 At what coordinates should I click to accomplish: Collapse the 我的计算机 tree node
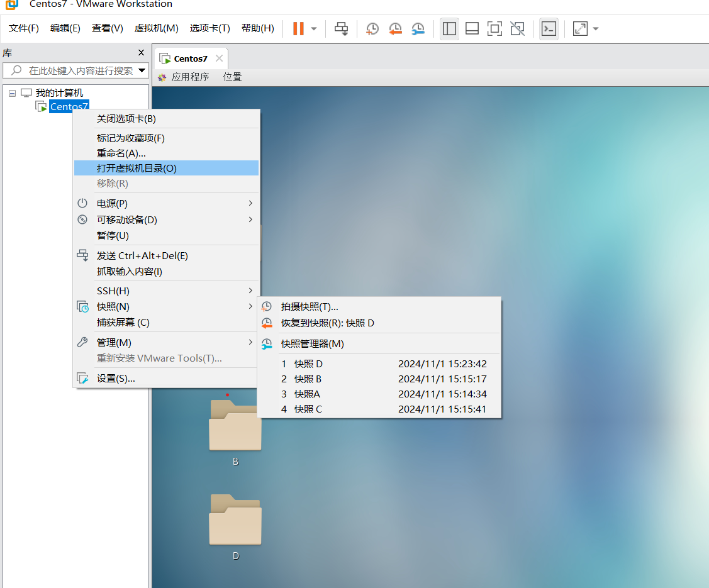click(12, 93)
